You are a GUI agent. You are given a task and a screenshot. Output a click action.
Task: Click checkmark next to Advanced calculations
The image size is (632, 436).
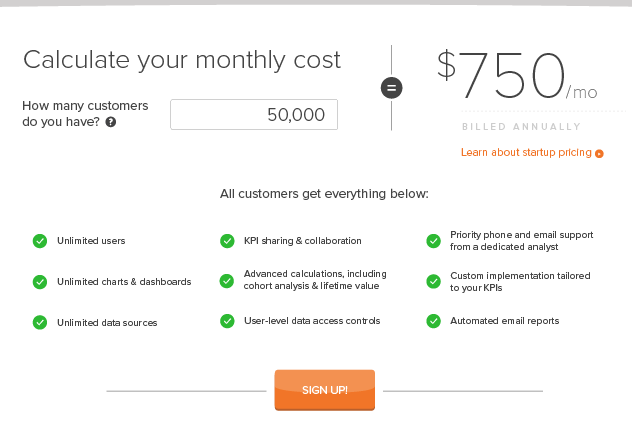(x=227, y=281)
